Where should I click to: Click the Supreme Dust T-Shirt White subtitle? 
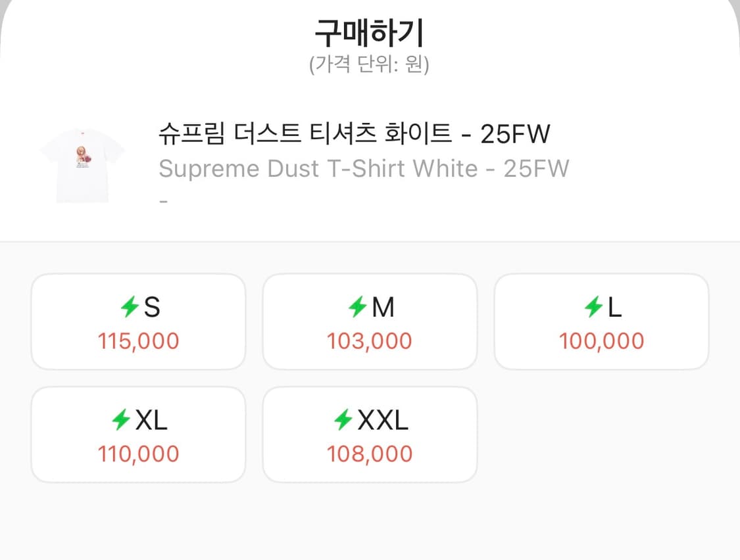click(363, 168)
